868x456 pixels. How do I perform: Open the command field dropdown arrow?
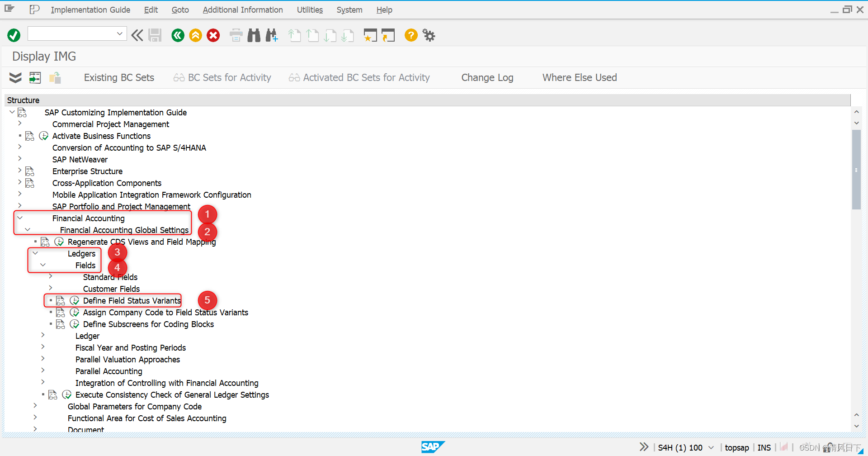click(120, 33)
